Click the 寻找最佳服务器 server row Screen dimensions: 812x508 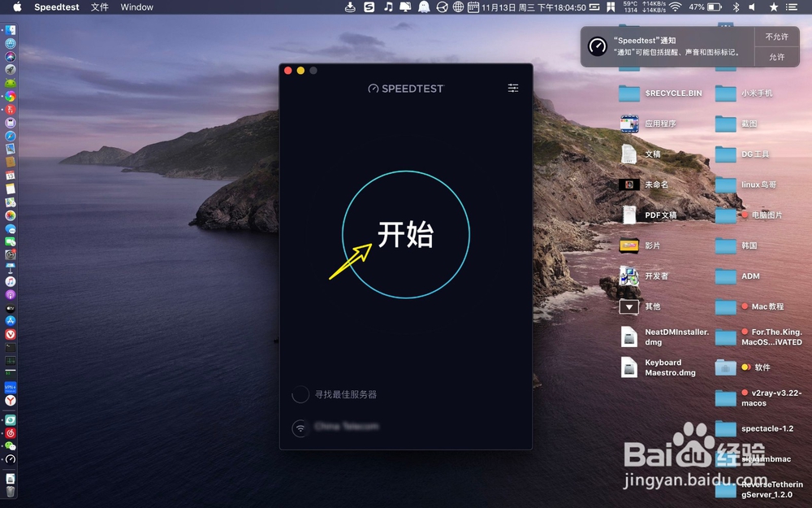point(335,394)
